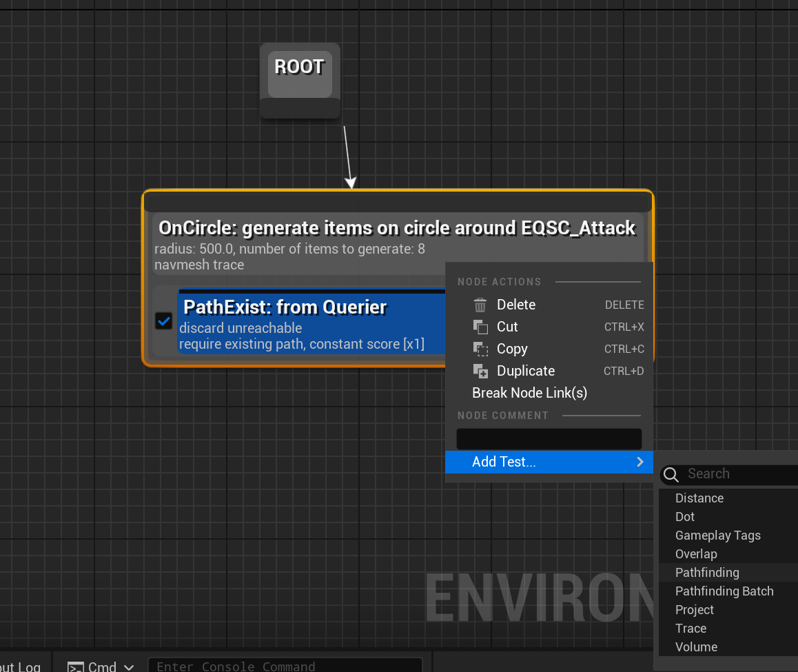Add a Trace test

728,628
